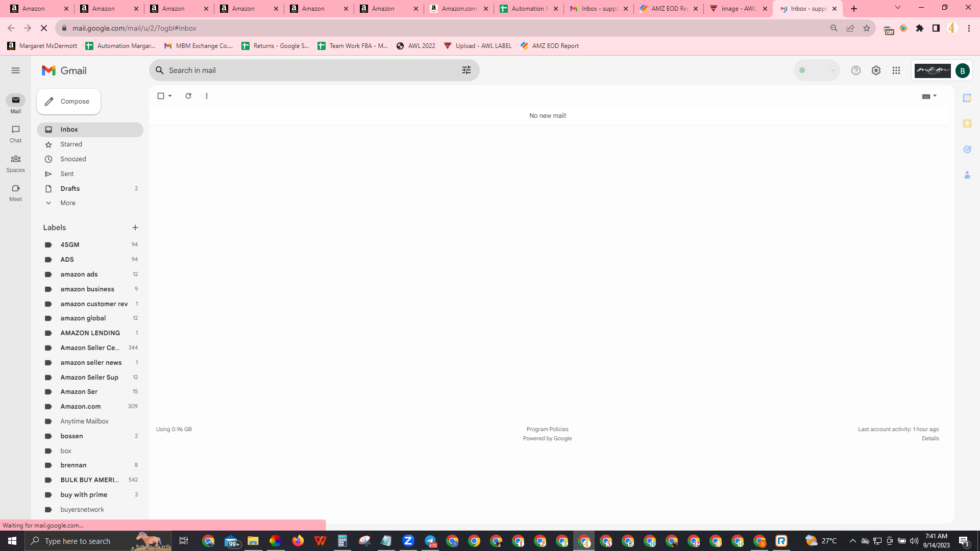Viewport: 980px width, 551px height.
Task: Open search options filter icon
Action: (x=466, y=70)
